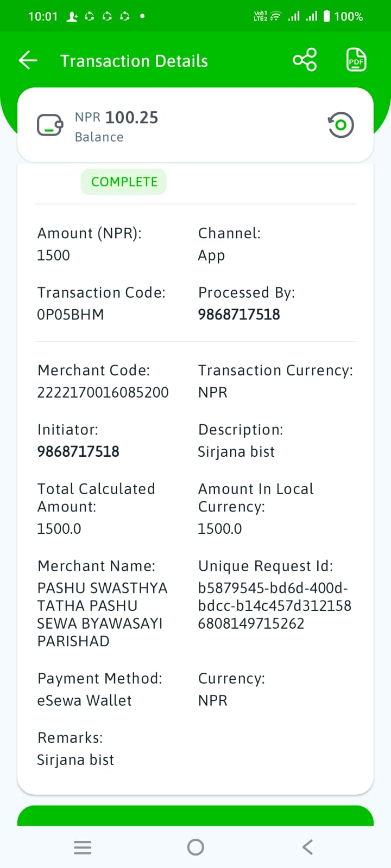Screen dimensions: 391x868
Task: Open Android recent apps button
Action: [83, 847]
